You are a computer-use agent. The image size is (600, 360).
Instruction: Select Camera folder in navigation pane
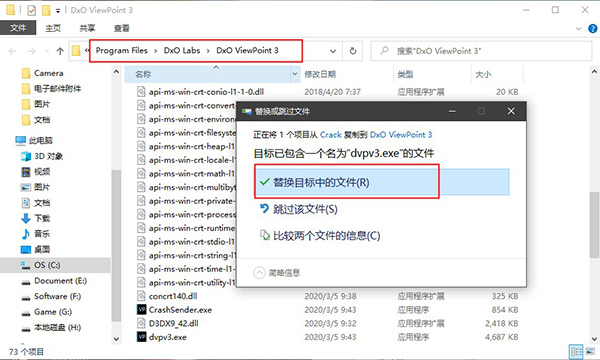tap(49, 73)
